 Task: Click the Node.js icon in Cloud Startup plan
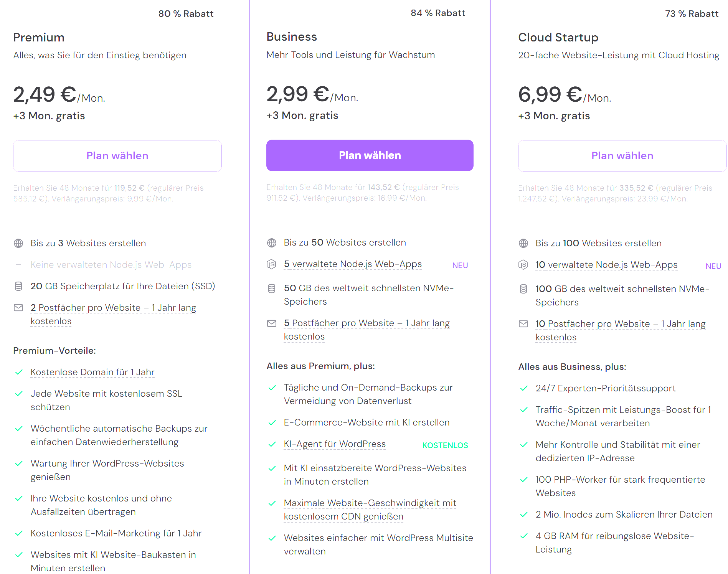click(523, 265)
